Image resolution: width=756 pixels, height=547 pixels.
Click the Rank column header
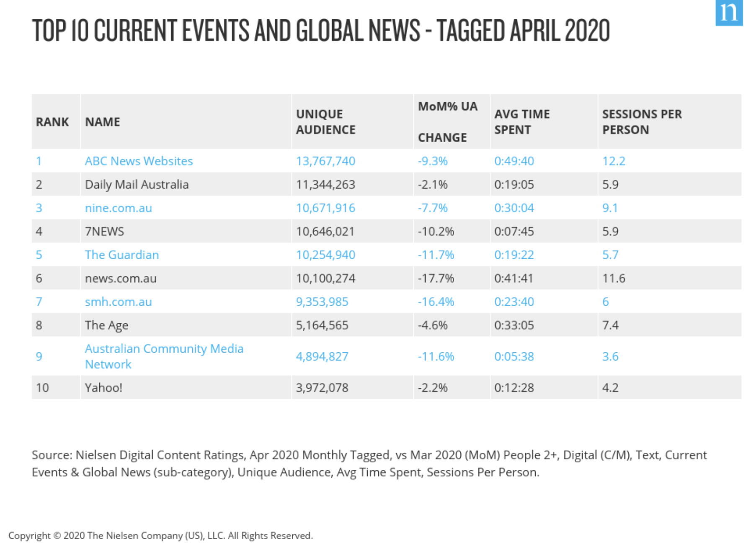52,122
